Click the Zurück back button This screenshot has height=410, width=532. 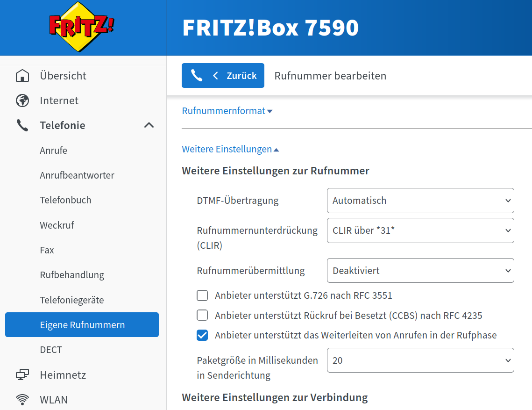223,75
